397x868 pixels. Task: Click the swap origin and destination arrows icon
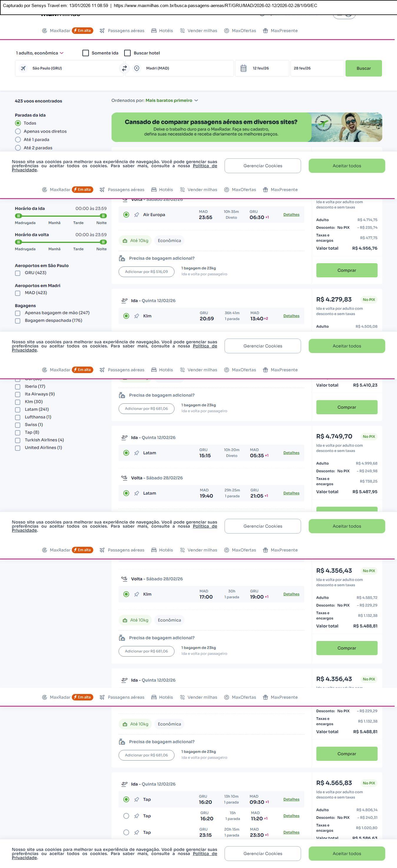coord(124,68)
